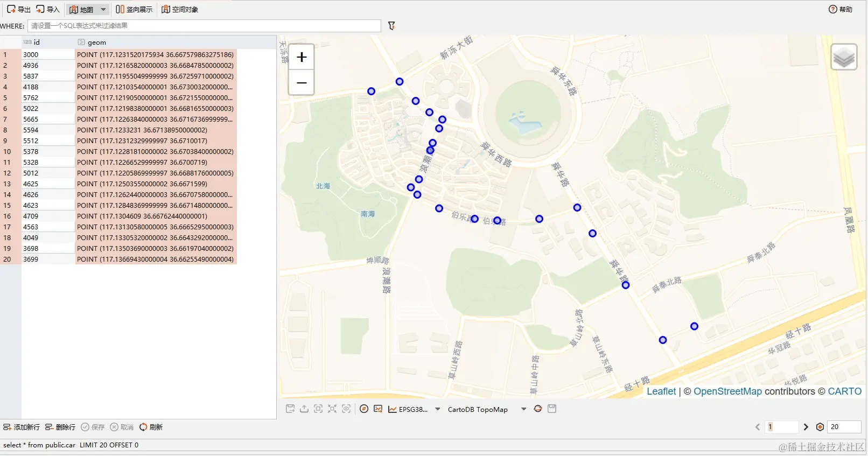
Task: Toggle the 地图 map view button
Action: click(81, 9)
